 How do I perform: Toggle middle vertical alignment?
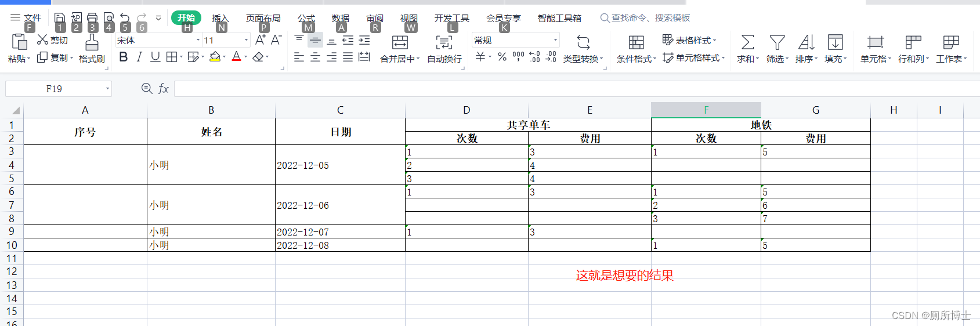click(315, 39)
